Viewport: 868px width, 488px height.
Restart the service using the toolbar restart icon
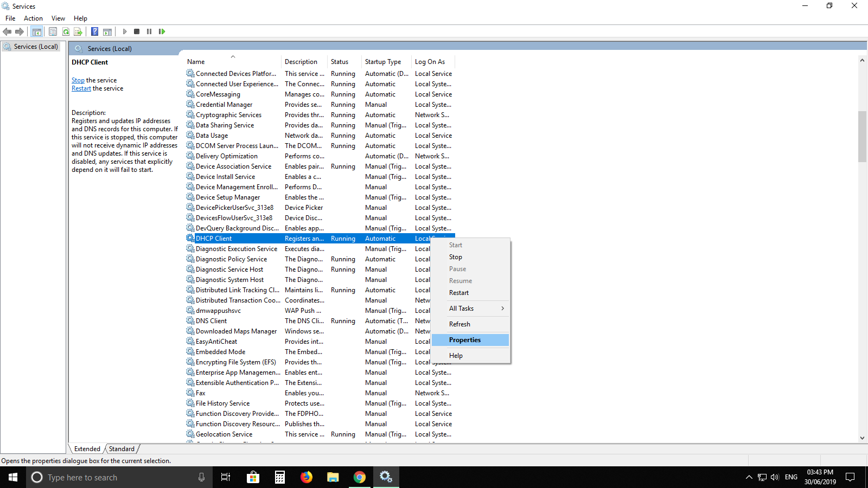click(162, 31)
